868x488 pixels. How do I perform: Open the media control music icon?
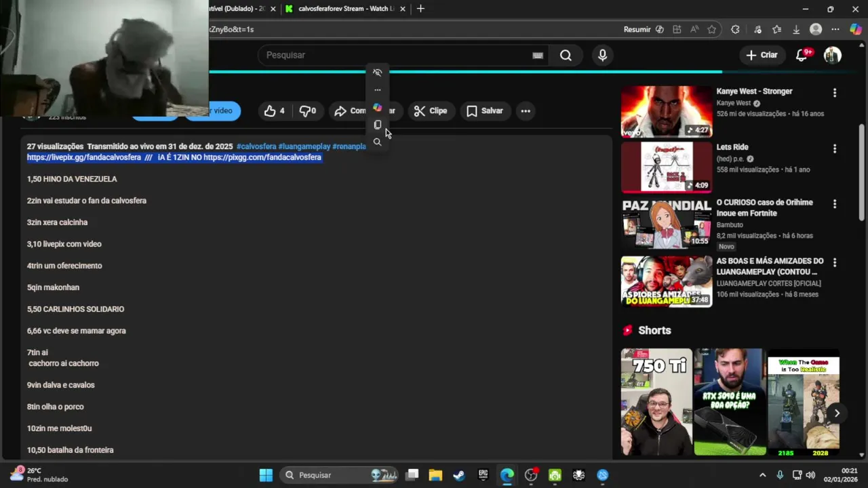pyautogui.click(x=757, y=29)
